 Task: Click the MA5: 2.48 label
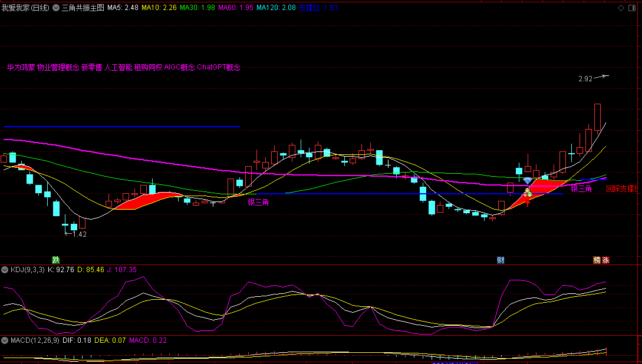pyautogui.click(x=123, y=8)
